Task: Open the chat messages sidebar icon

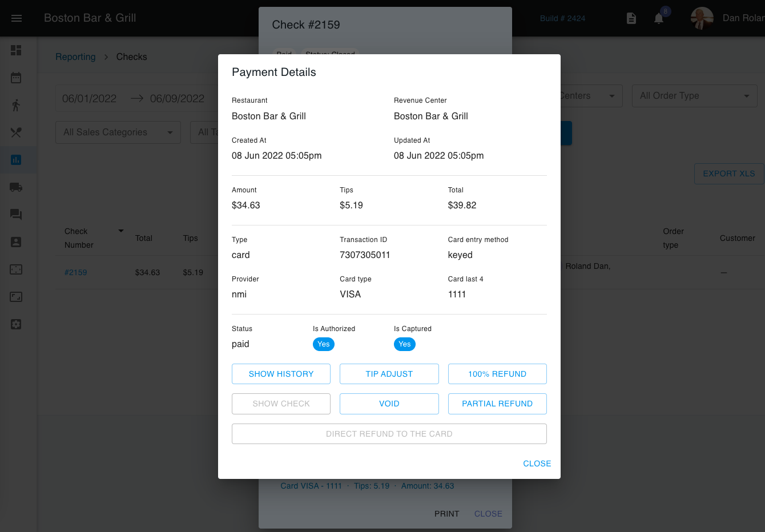Action: (16, 215)
